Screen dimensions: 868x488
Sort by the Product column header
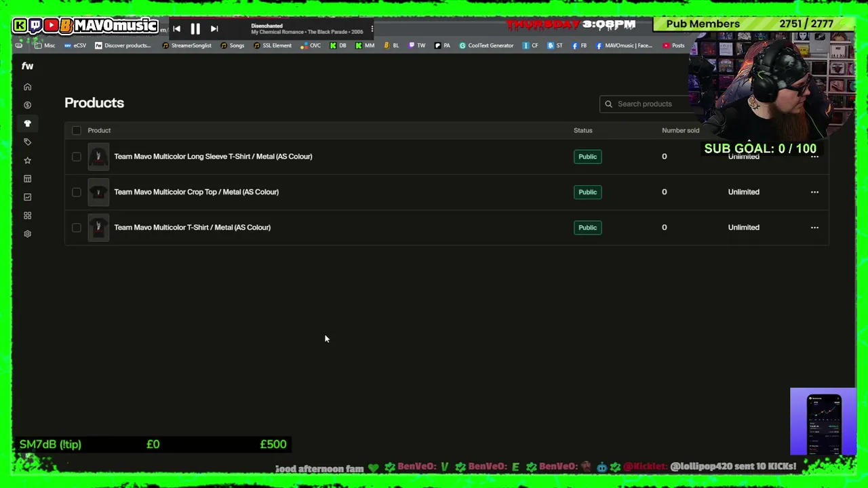point(99,130)
